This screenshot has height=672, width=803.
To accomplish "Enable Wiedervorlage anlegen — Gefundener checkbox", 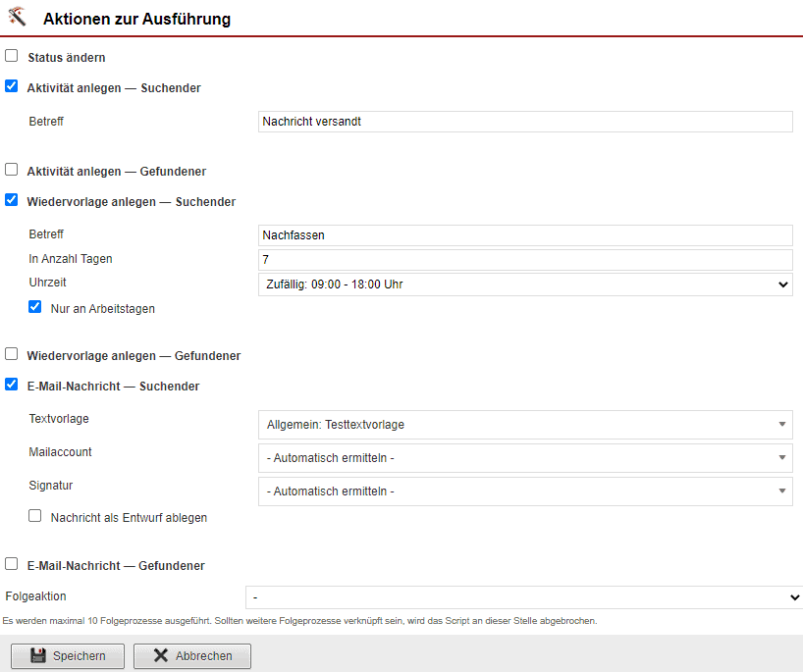I will [x=12, y=354].
